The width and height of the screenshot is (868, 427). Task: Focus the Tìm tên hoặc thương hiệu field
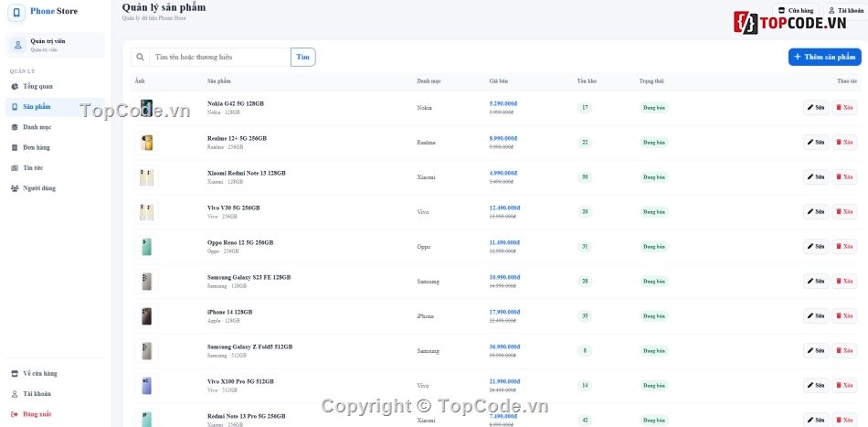point(220,57)
